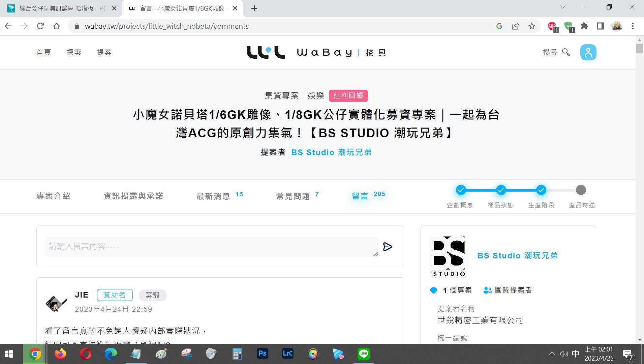Open the 探索 navigation link

(x=74, y=52)
